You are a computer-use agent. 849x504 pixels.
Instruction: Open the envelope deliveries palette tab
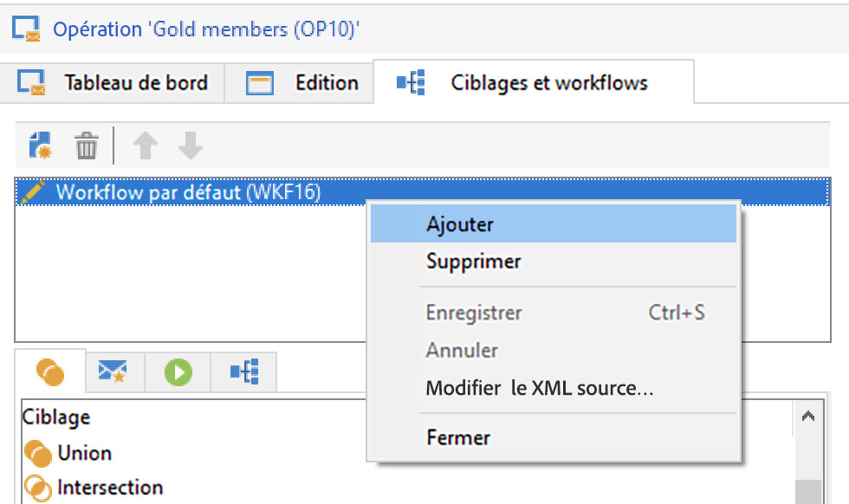[x=113, y=372]
